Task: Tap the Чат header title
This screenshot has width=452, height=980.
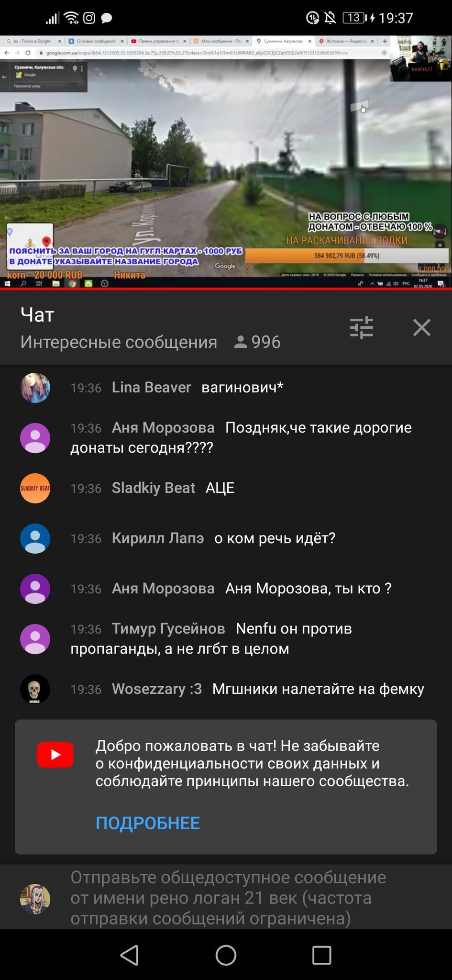Action: (x=37, y=315)
